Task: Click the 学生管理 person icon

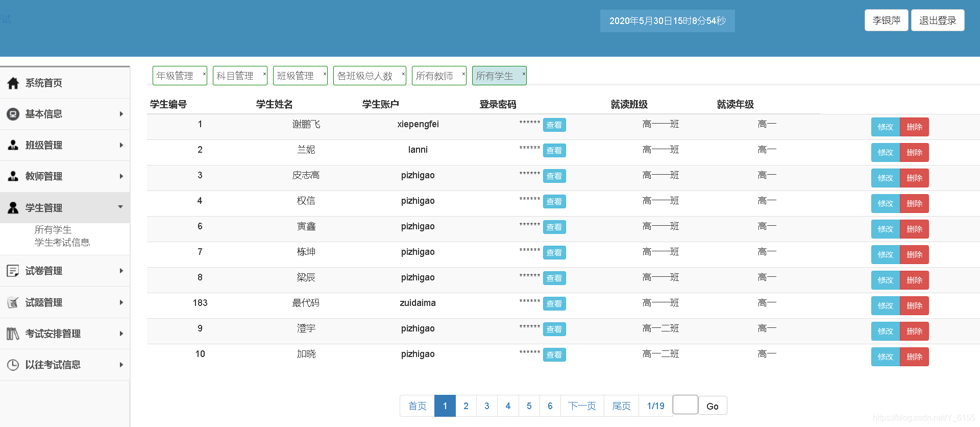Action: tap(13, 208)
